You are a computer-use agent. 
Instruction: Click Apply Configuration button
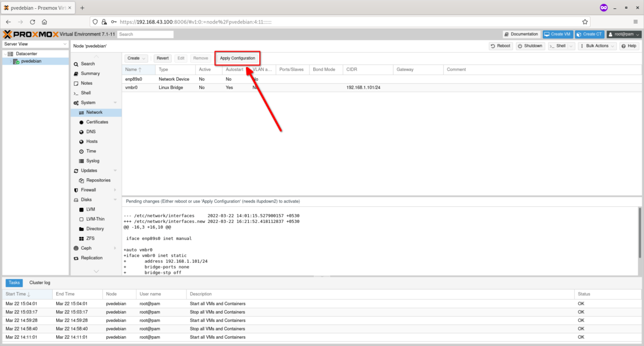[237, 58]
